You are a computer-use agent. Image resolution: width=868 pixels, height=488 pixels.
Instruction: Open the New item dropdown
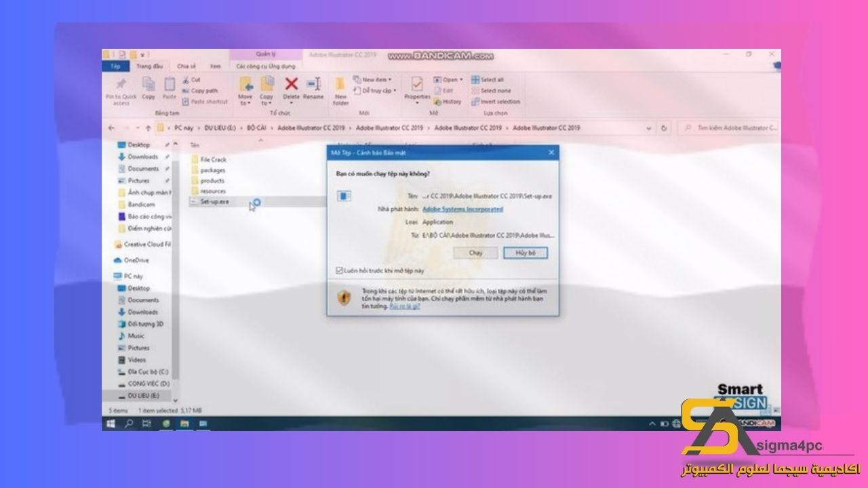coord(372,79)
